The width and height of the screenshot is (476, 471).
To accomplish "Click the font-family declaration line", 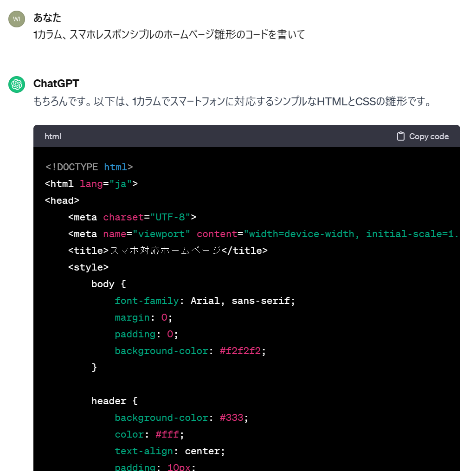I will 205,301.
